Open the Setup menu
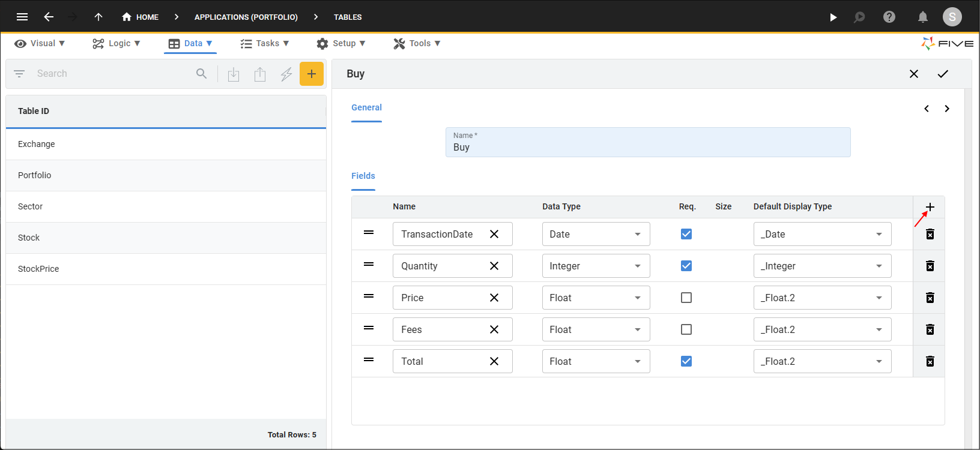This screenshot has height=450, width=980. [341, 43]
